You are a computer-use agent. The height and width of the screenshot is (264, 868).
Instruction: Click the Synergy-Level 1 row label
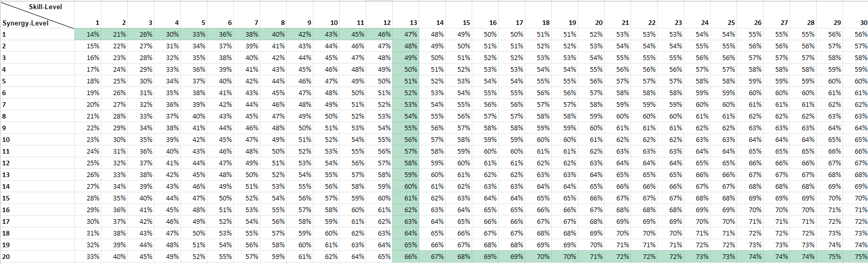click(4, 35)
